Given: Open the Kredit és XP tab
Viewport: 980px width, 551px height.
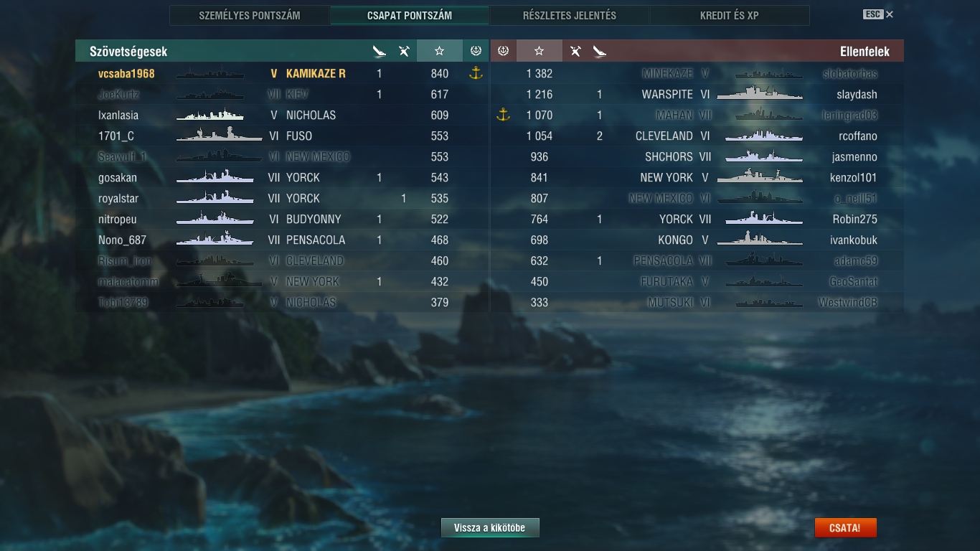Looking at the screenshot, I should 730,15.
